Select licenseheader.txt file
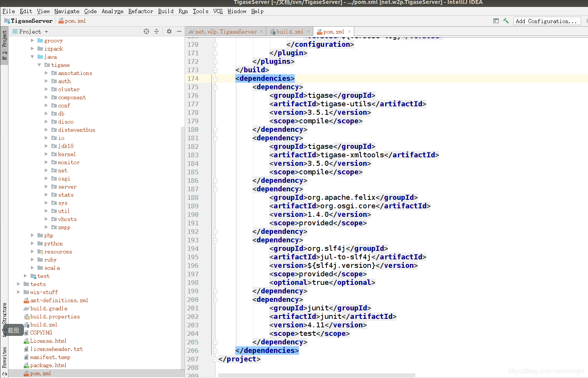 click(56, 349)
